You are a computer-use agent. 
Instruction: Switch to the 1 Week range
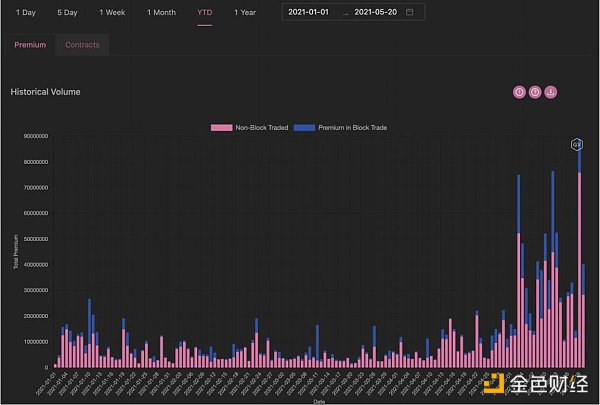(112, 12)
